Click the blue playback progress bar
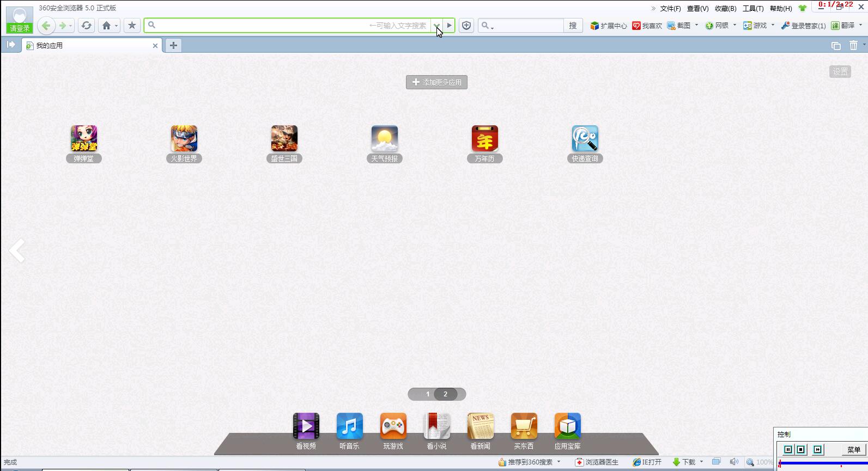The height and width of the screenshot is (471, 868). [823, 463]
